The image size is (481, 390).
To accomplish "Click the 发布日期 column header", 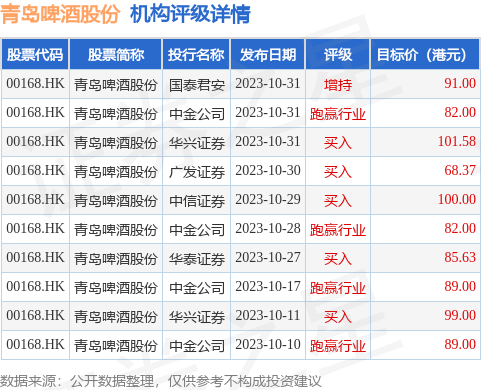I will tap(268, 55).
